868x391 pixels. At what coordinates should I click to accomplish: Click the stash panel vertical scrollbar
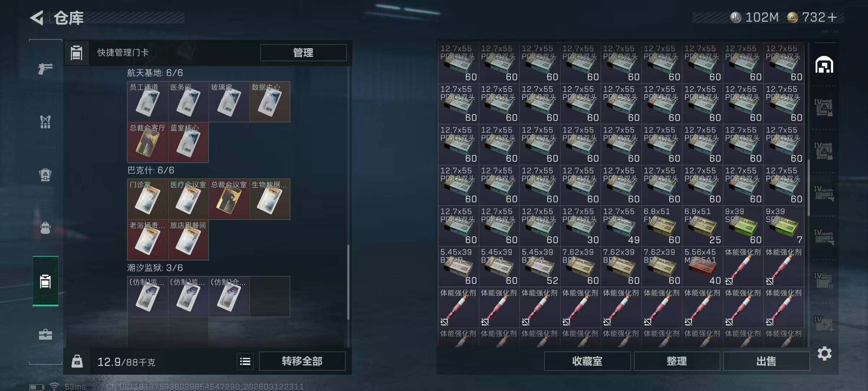point(809,188)
